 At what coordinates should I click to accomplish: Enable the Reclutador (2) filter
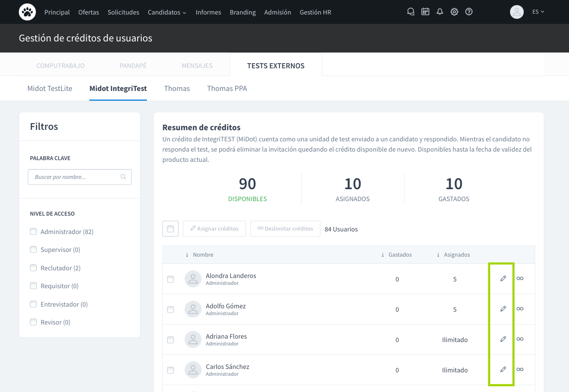(33, 268)
